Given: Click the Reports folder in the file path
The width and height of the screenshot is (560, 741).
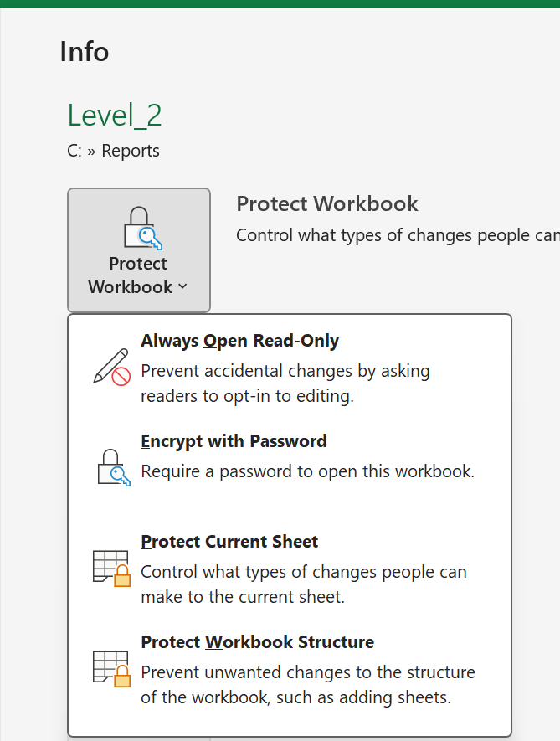Looking at the screenshot, I should tap(131, 151).
